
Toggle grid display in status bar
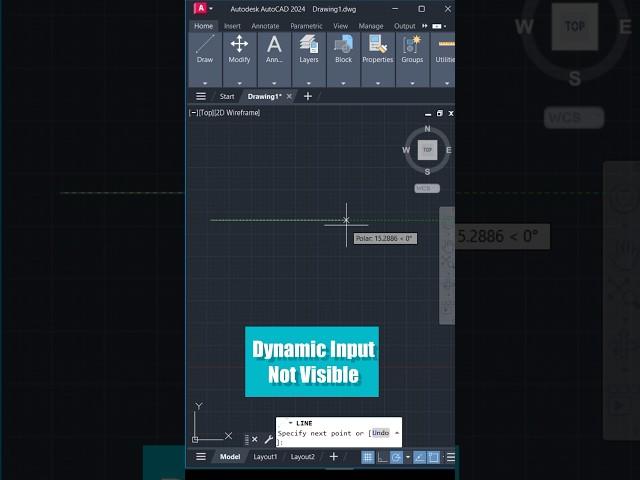pyautogui.click(x=368, y=458)
